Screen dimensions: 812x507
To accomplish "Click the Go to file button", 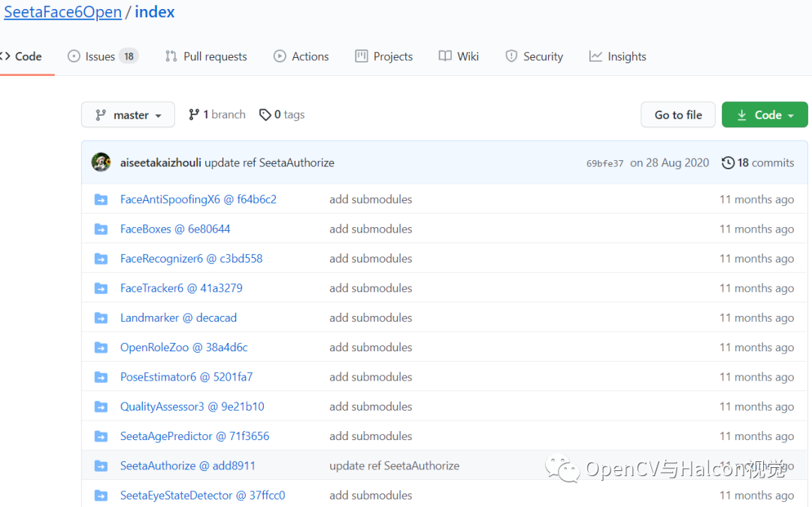I will (x=678, y=114).
